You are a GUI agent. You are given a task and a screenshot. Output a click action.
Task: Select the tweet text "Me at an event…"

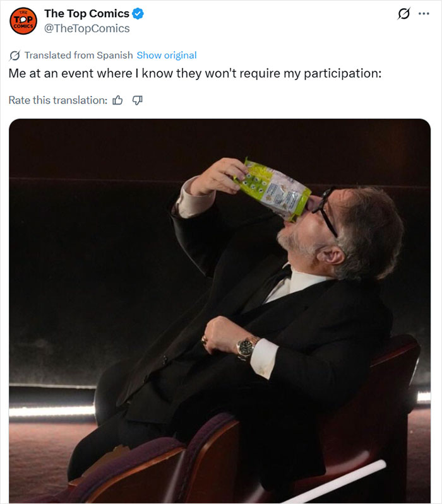tap(195, 73)
